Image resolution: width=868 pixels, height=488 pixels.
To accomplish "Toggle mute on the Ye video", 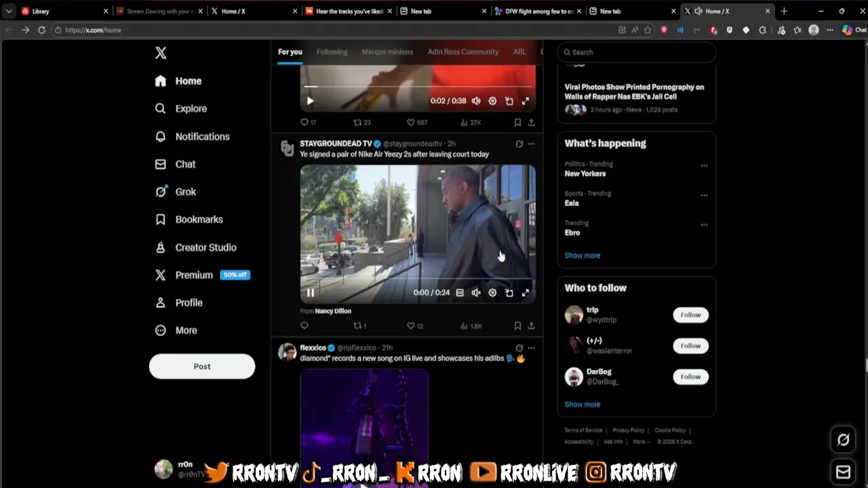I will point(476,293).
